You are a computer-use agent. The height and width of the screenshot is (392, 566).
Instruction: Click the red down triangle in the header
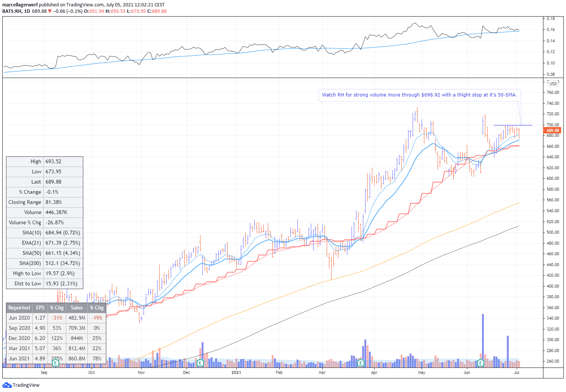click(50, 11)
